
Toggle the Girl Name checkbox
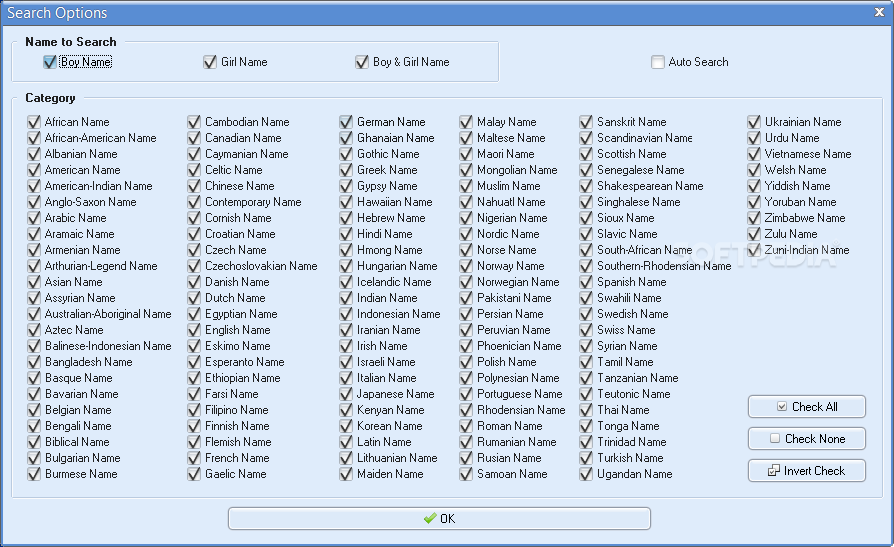(210, 62)
